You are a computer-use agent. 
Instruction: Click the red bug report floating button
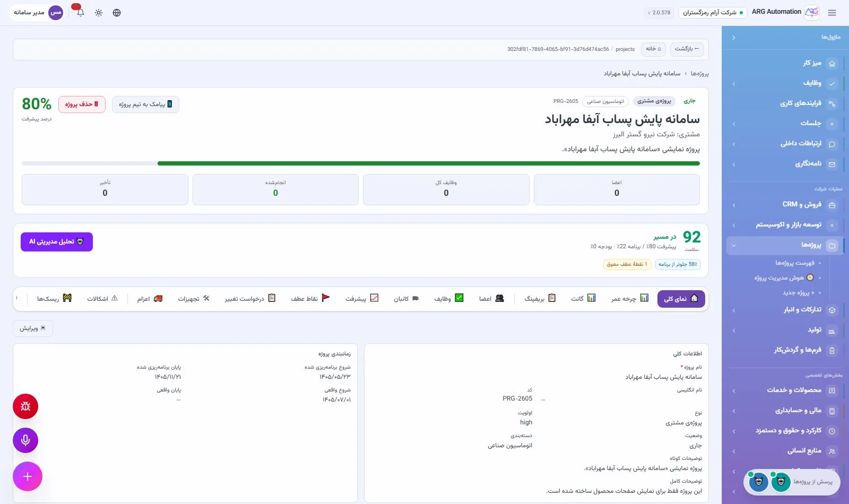point(25,406)
